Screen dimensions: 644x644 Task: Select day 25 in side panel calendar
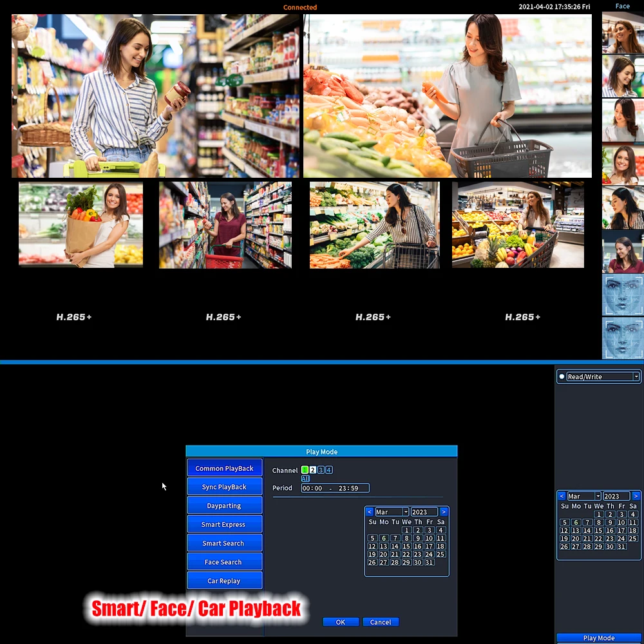[633, 538]
